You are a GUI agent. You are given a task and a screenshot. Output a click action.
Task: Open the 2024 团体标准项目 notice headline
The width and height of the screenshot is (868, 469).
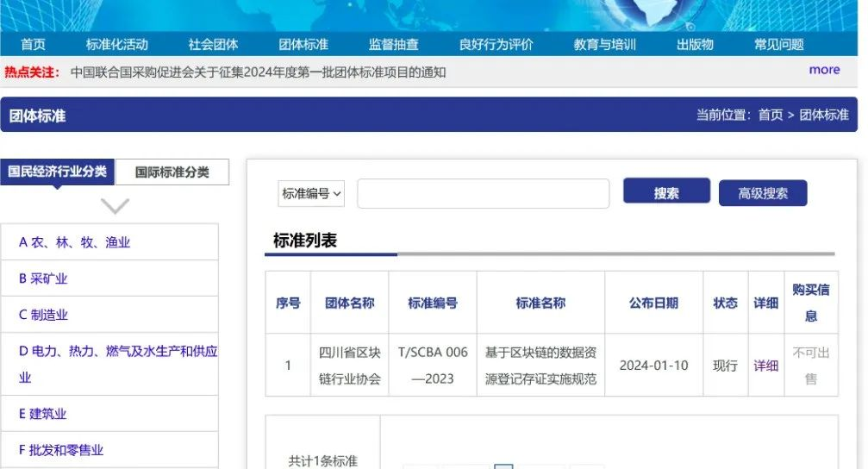(x=259, y=72)
